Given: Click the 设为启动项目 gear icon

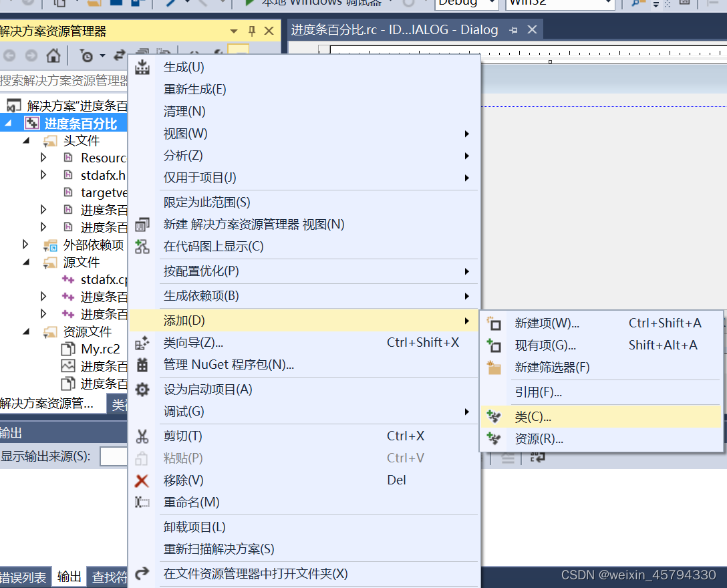Looking at the screenshot, I should pyautogui.click(x=142, y=388).
